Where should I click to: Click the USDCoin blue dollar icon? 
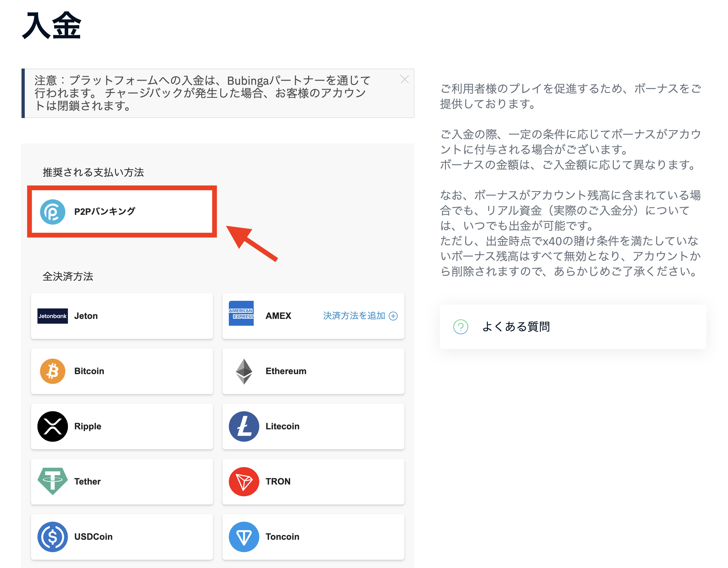click(x=52, y=537)
